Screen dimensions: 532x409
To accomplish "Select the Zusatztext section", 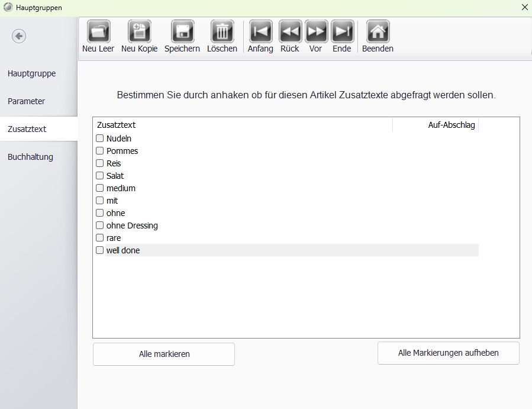I will pyautogui.click(x=38, y=129).
